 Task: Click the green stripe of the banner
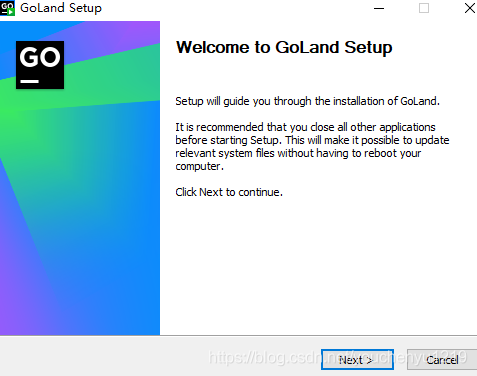(x=100, y=82)
